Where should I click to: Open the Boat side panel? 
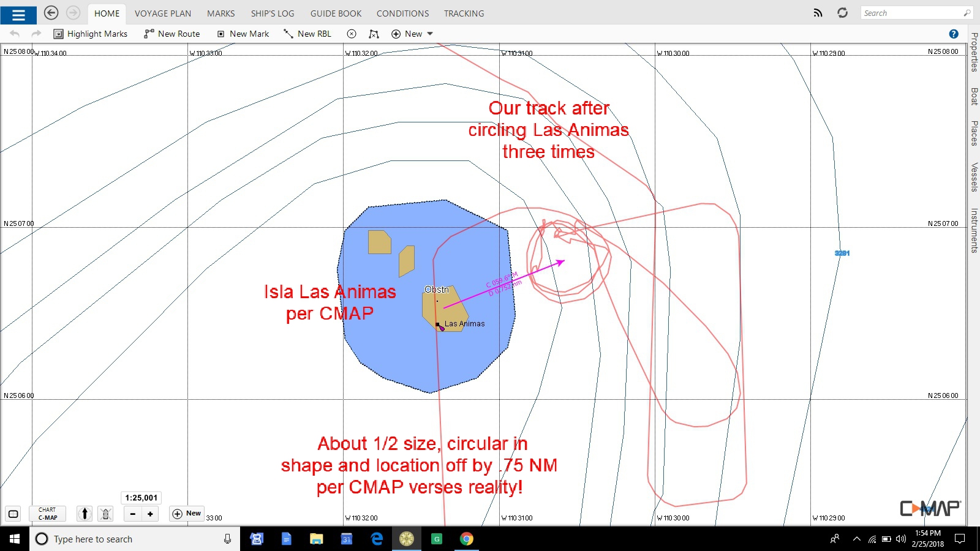974,96
